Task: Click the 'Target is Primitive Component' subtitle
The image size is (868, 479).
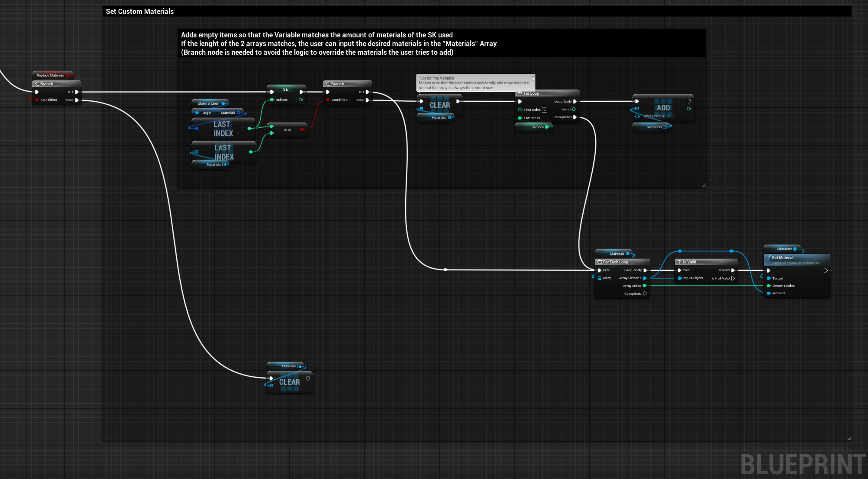Action: (796, 263)
